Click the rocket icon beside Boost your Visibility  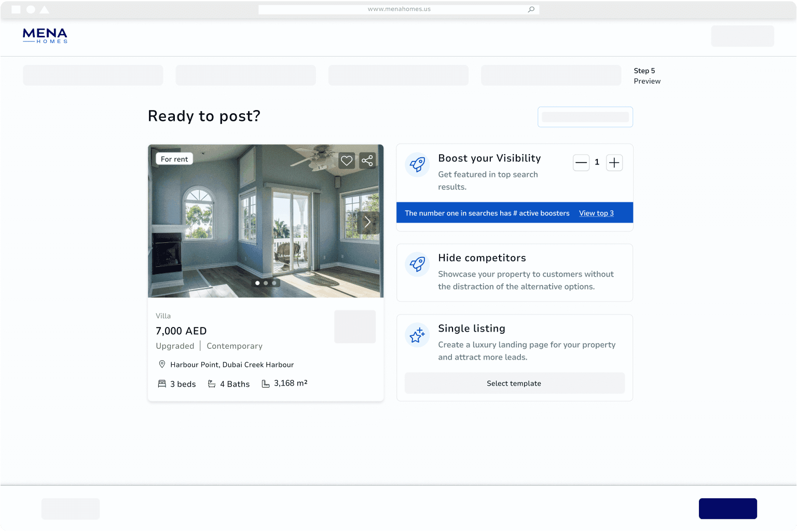pyautogui.click(x=417, y=165)
